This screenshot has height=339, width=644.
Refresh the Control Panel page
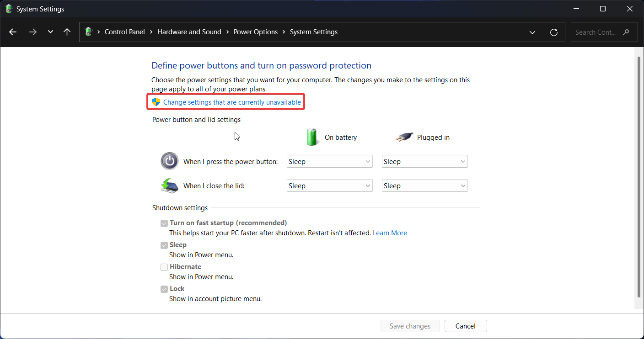click(x=554, y=32)
